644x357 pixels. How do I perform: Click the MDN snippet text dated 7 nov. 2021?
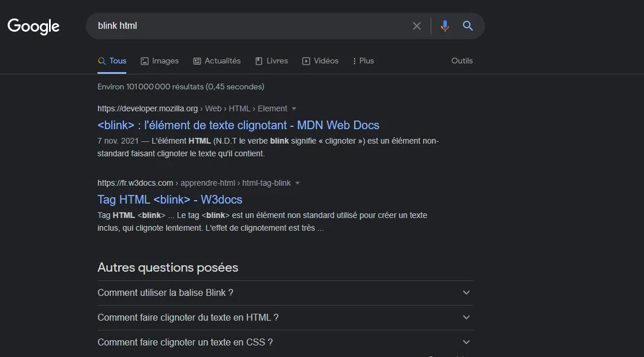coord(268,147)
